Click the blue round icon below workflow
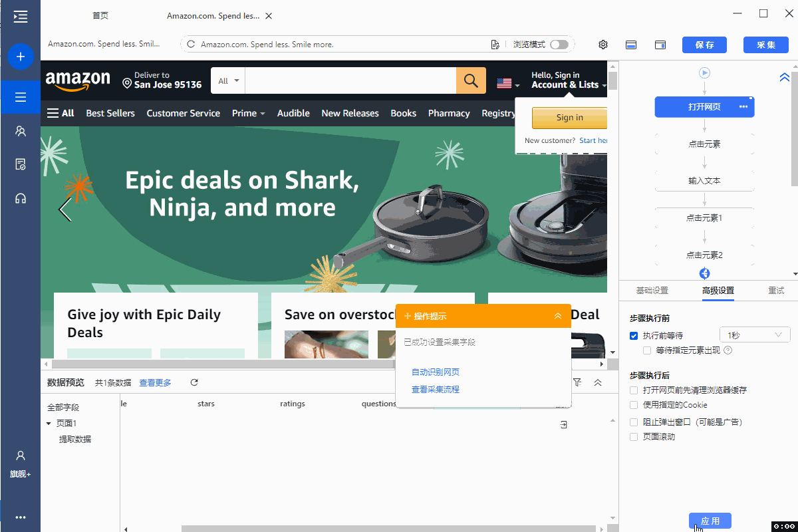 (x=705, y=273)
